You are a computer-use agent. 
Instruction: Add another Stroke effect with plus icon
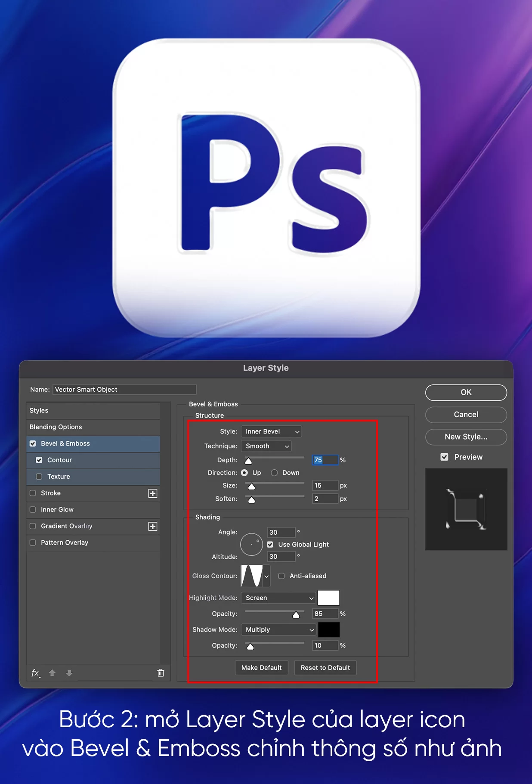coord(153,493)
